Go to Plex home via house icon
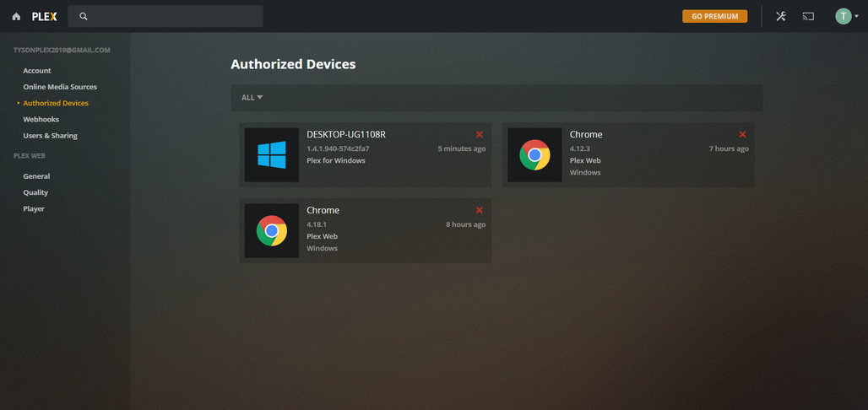 click(16, 17)
